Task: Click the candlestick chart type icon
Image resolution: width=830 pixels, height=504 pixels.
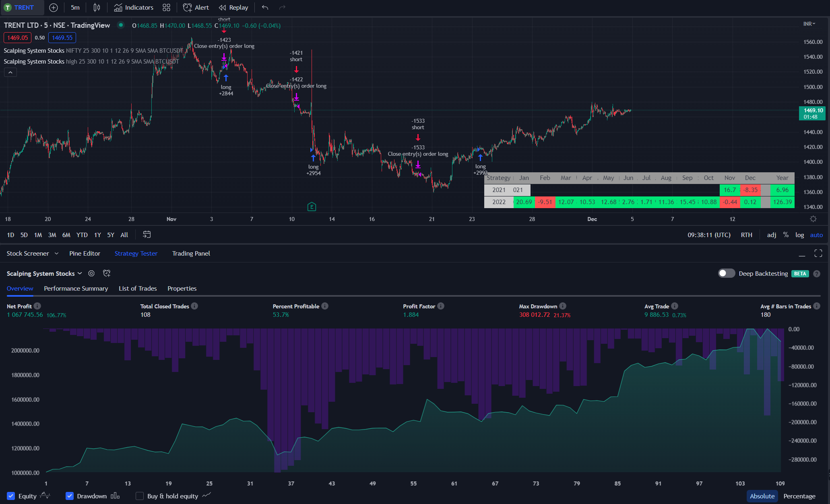Action: click(x=97, y=7)
